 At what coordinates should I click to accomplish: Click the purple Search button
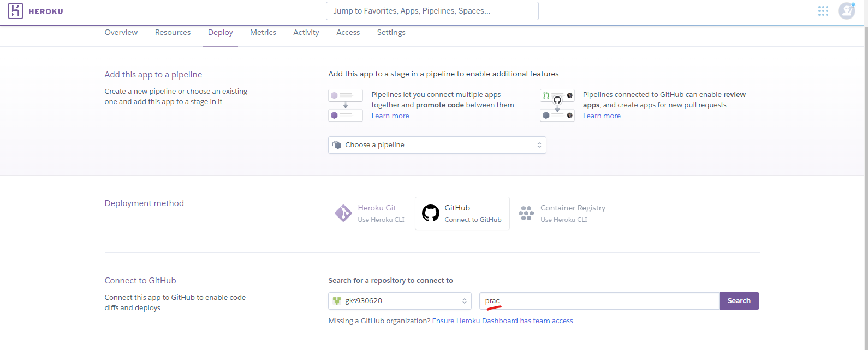pyautogui.click(x=739, y=301)
